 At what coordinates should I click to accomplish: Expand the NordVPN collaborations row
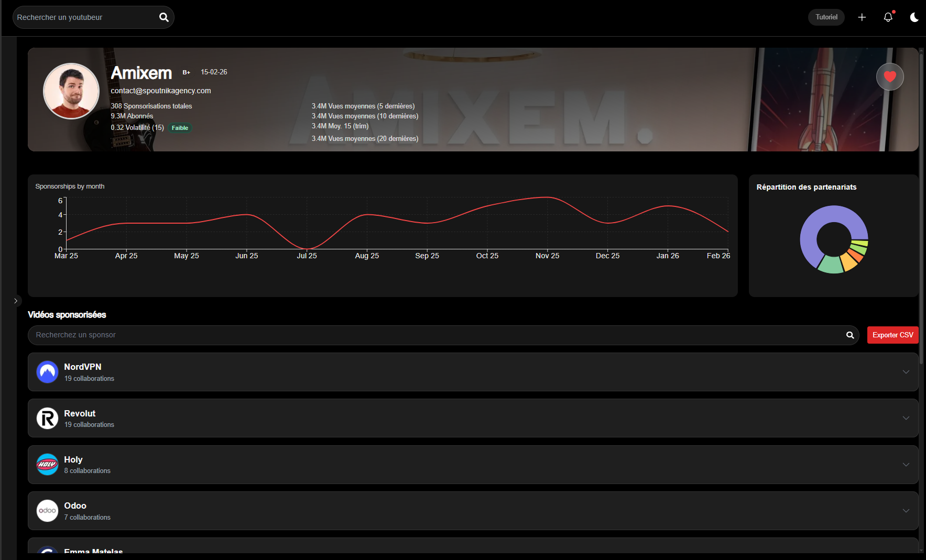point(906,372)
